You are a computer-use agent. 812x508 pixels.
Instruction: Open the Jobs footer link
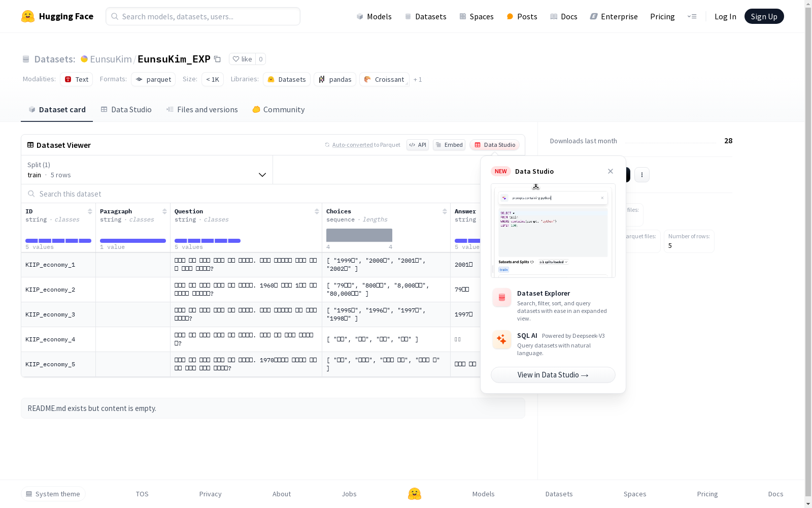(349, 494)
